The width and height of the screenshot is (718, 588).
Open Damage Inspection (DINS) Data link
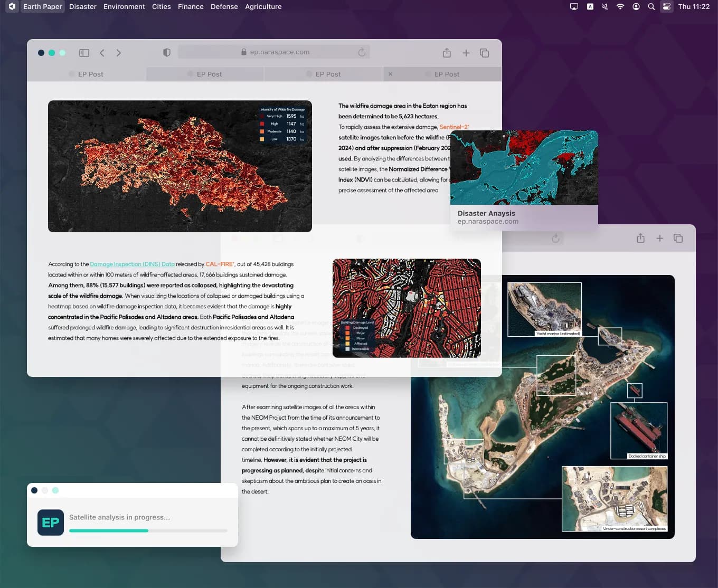coord(132,264)
